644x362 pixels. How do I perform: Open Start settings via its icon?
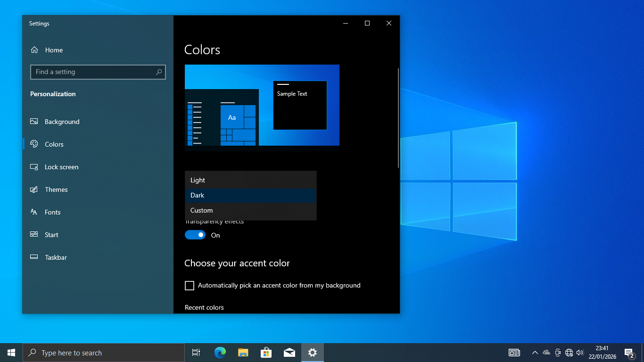tap(34, 235)
